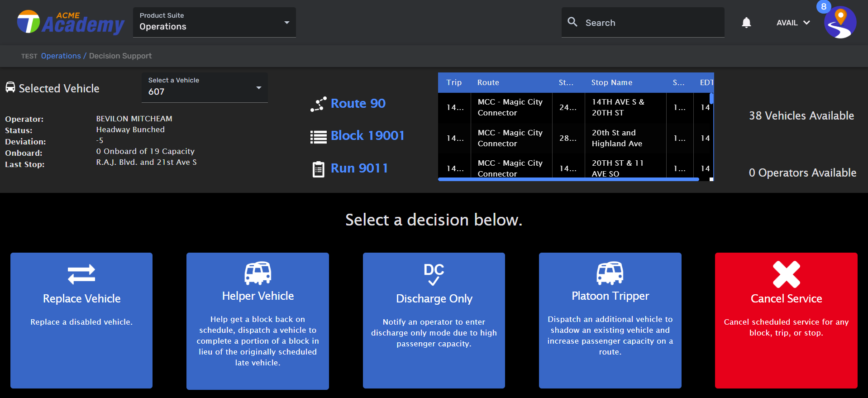The image size is (868, 398).
Task: Click the Run 9011 link
Action: (x=359, y=168)
